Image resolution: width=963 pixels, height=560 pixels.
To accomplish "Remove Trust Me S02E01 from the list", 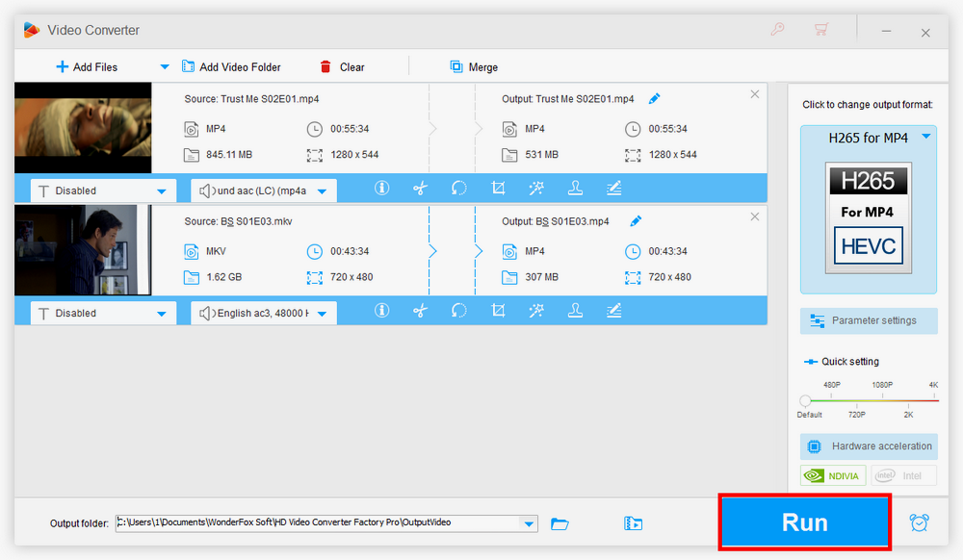I will (x=755, y=94).
